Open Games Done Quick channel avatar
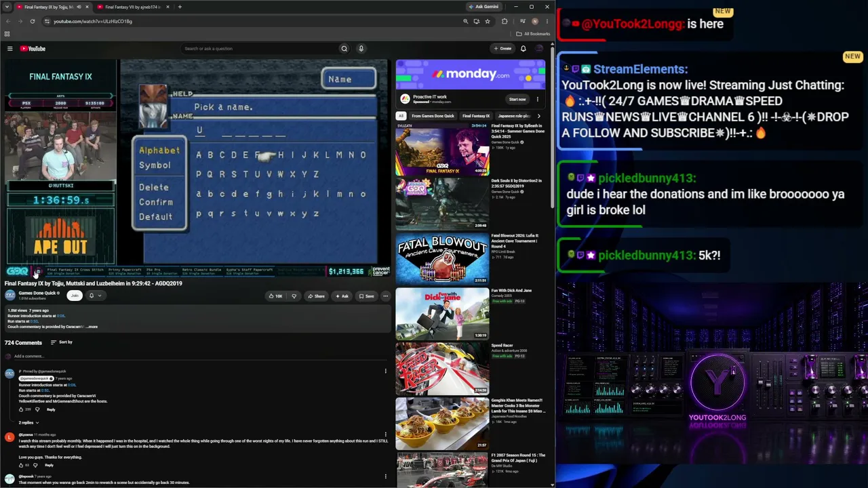868x488 pixels. click(x=10, y=296)
